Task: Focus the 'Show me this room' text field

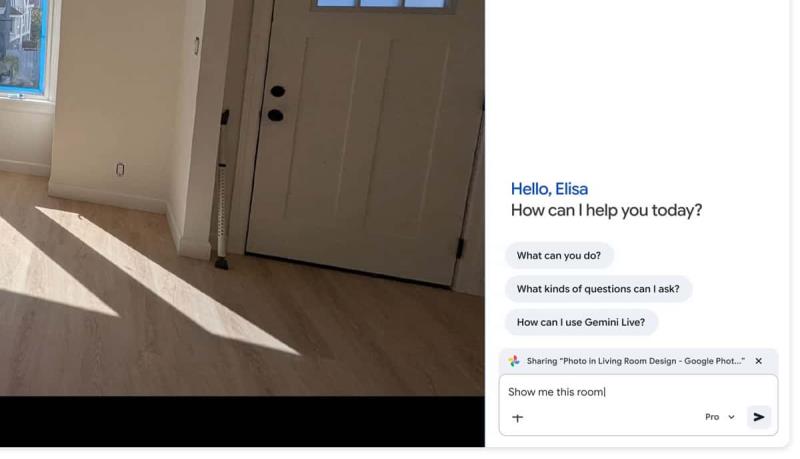Action: pos(638,392)
